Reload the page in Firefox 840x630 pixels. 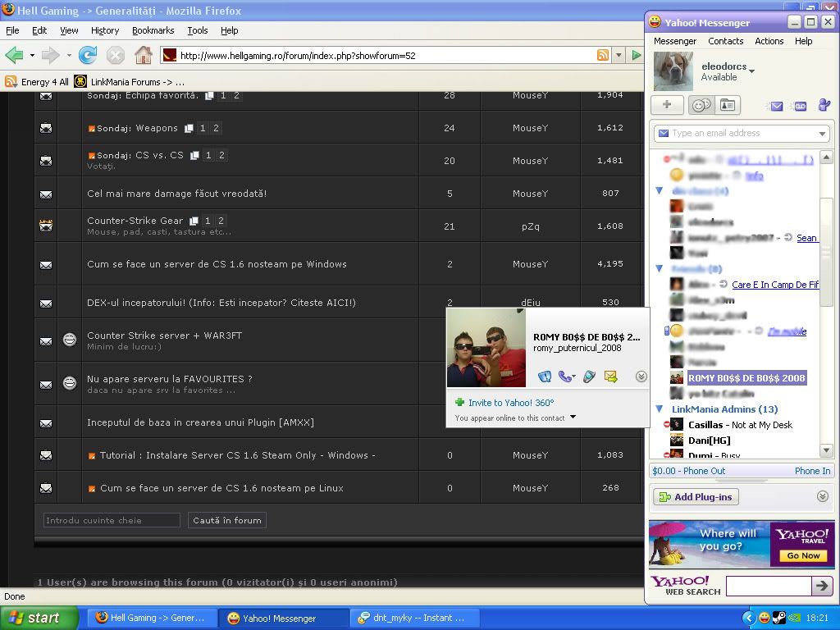(x=87, y=55)
